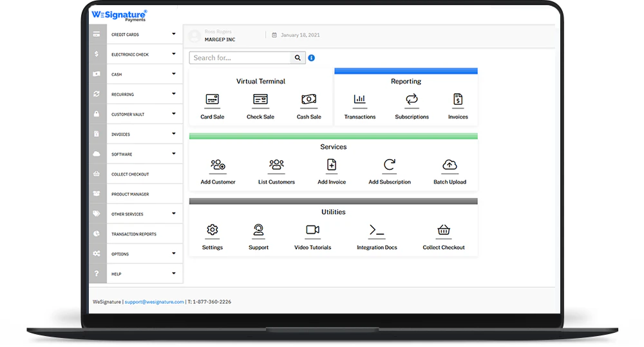The height and width of the screenshot is (347, 644).
Task: Click the search magnifier button
Action: [298, 58]
